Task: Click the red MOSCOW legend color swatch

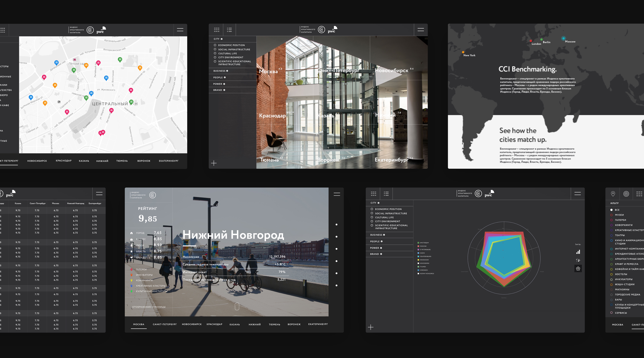Action: point(418,246)
